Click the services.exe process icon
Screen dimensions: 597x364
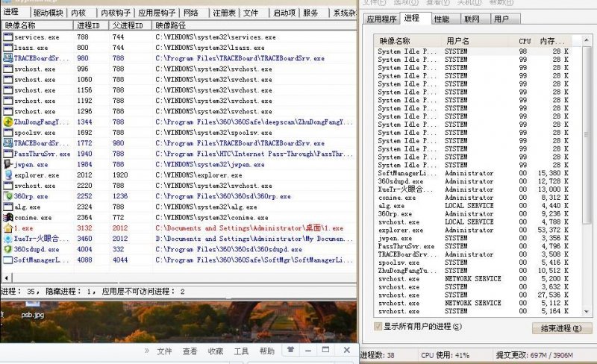(x=8, y=37)
